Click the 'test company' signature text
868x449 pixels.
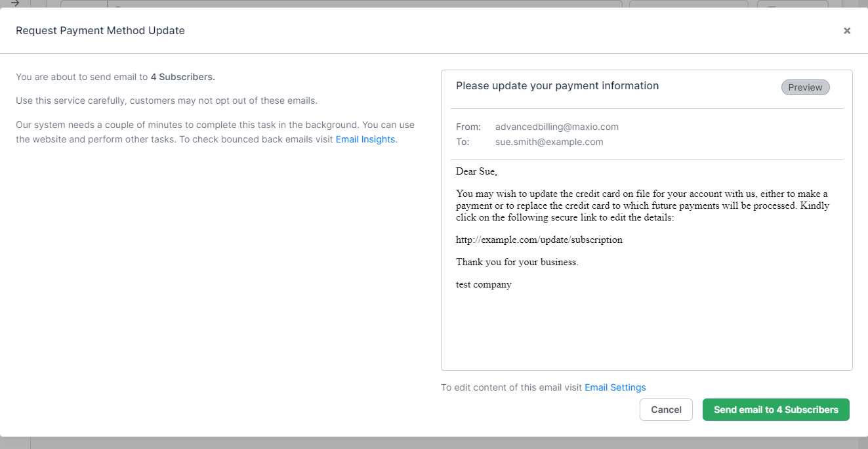[484, 284]
